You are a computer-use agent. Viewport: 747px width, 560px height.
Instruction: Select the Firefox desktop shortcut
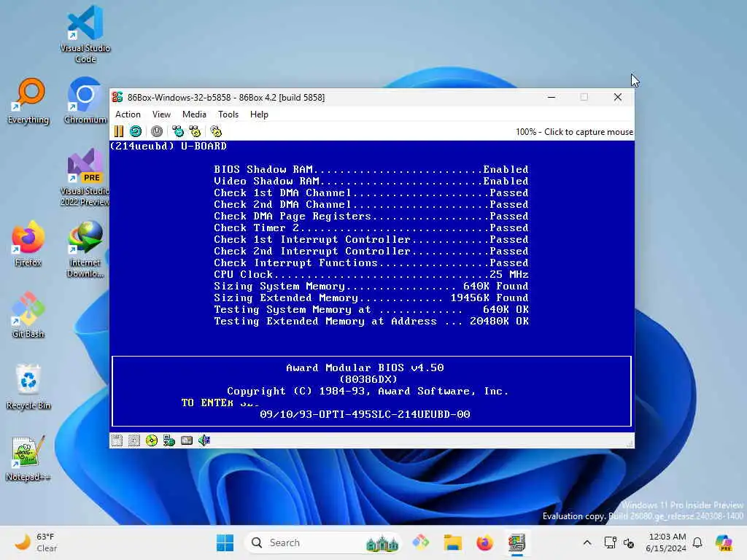[x=28, y=244]
